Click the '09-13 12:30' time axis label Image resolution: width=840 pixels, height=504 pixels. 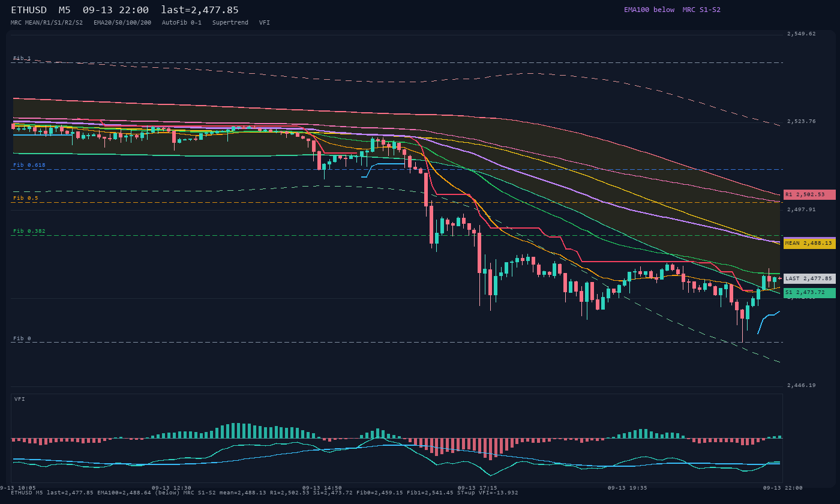[172, 488]
